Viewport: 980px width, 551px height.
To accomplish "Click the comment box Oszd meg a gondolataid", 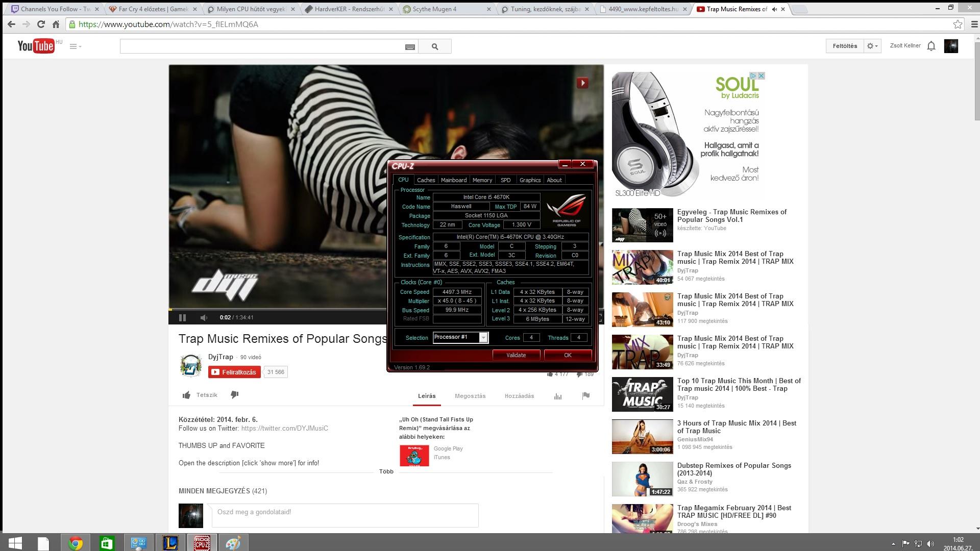I will [x=345, y=515].
